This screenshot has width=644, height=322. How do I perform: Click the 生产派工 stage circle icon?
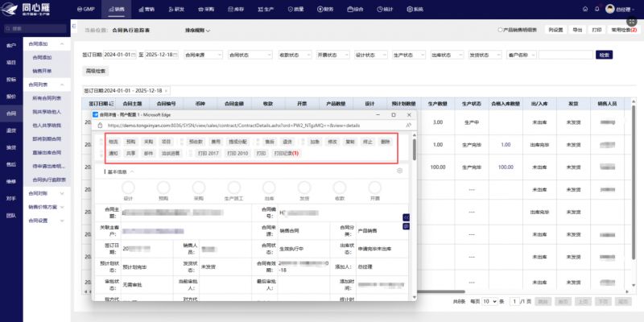[x=233, y=186]
